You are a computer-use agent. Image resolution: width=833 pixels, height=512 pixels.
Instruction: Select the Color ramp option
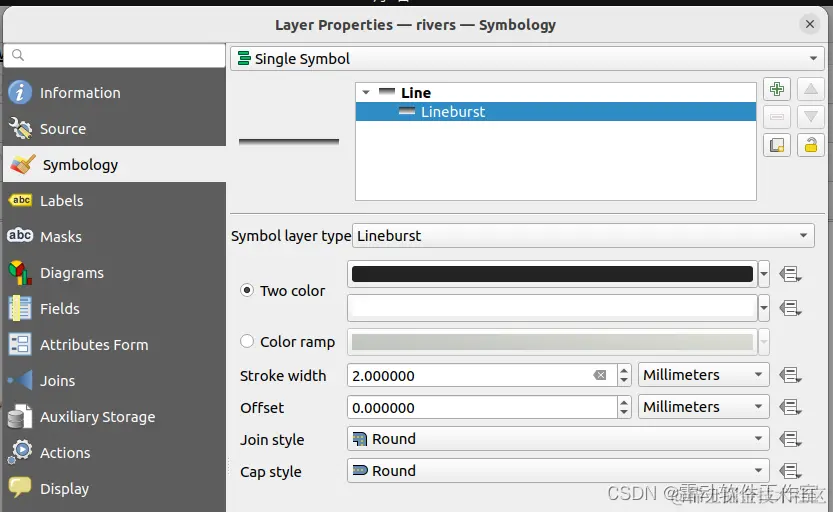pos(246,341)
